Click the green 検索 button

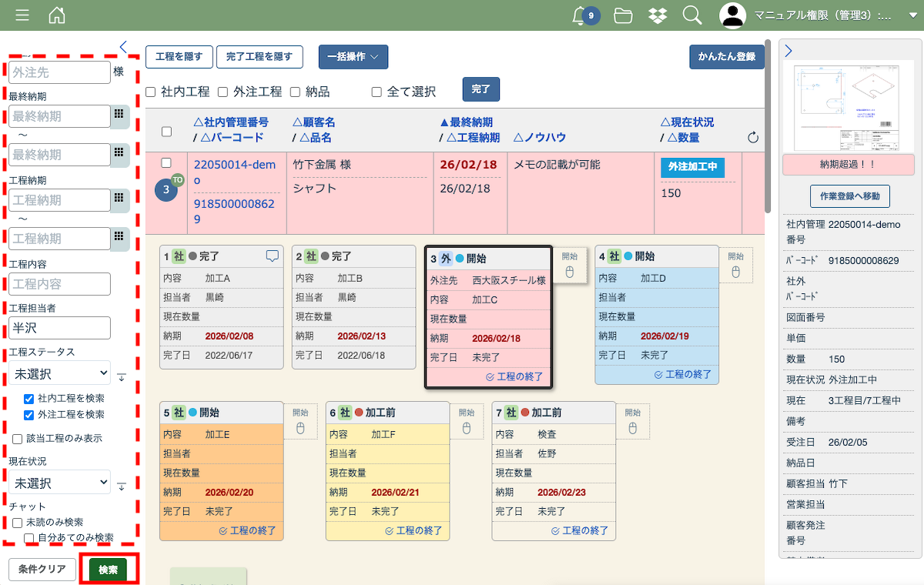pos(109,570)
